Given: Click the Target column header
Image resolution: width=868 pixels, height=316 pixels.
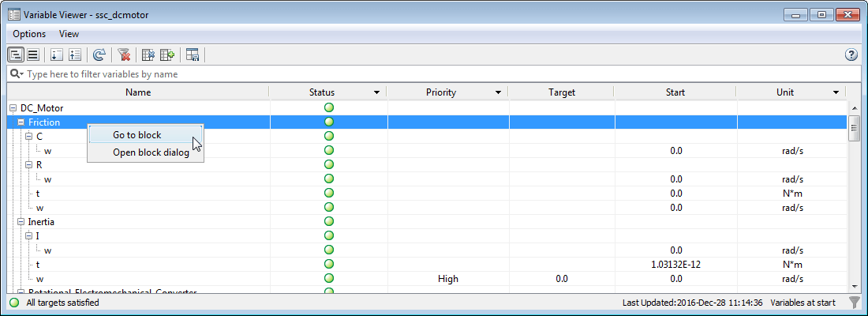Looking at the screenshot, I should (x=561, y=92).
